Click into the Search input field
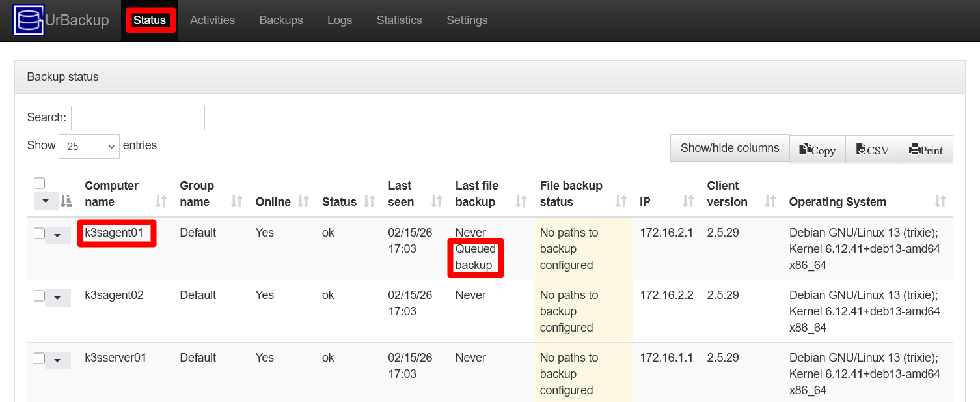 tap(137, 117)
